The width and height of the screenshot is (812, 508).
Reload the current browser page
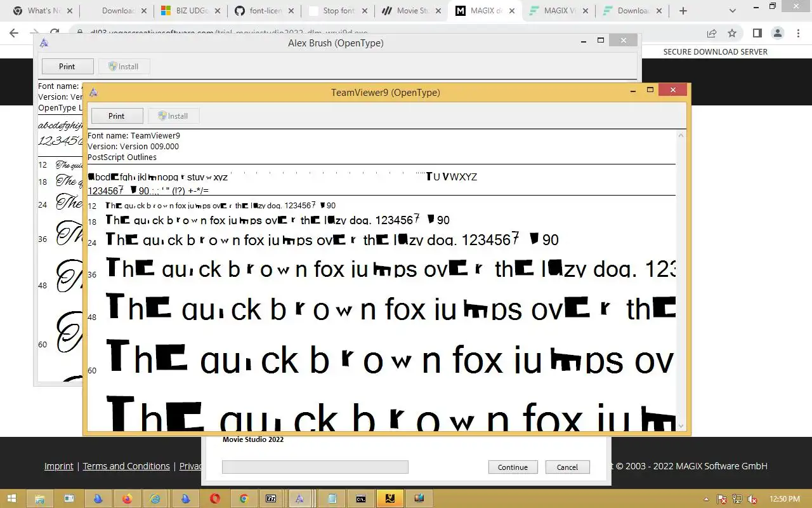point(55,33)
